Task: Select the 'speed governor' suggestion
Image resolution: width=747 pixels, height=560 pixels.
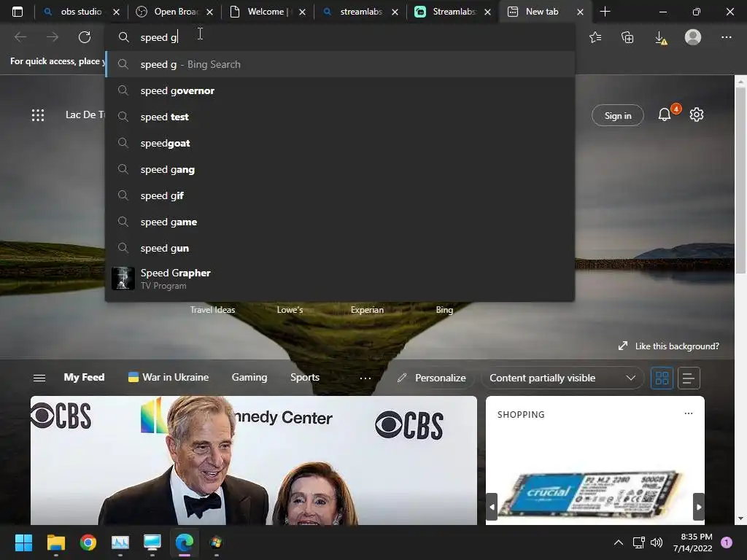Action: click(x=340, y=90)
